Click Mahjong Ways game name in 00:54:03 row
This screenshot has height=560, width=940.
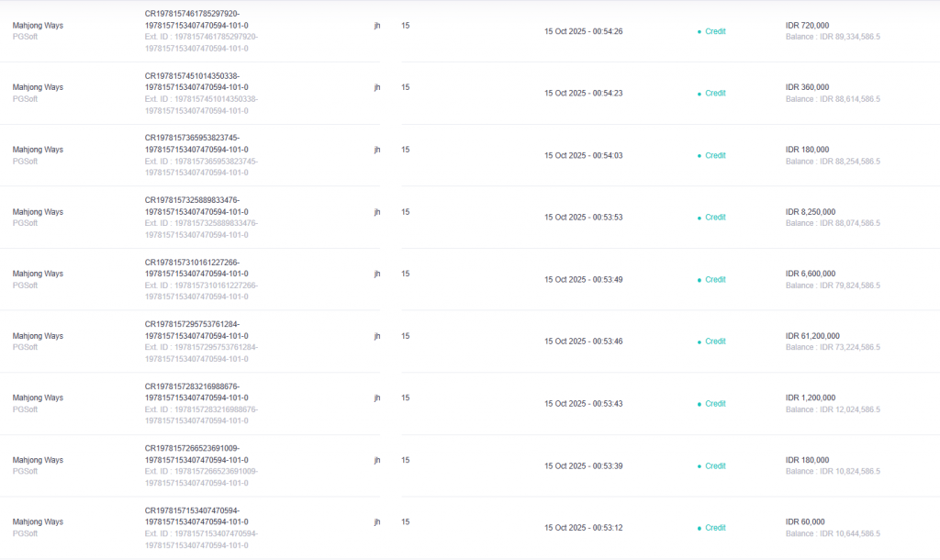pos(38,150)
